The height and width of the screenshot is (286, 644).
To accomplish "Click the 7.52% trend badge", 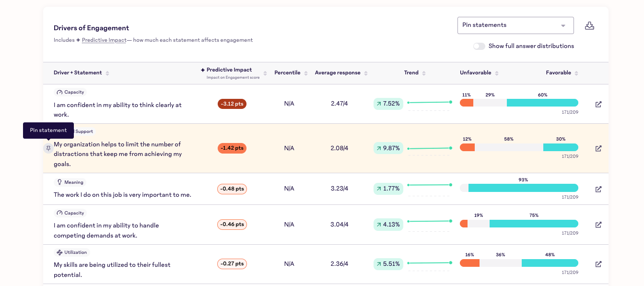I will click(x=388, y=104).
